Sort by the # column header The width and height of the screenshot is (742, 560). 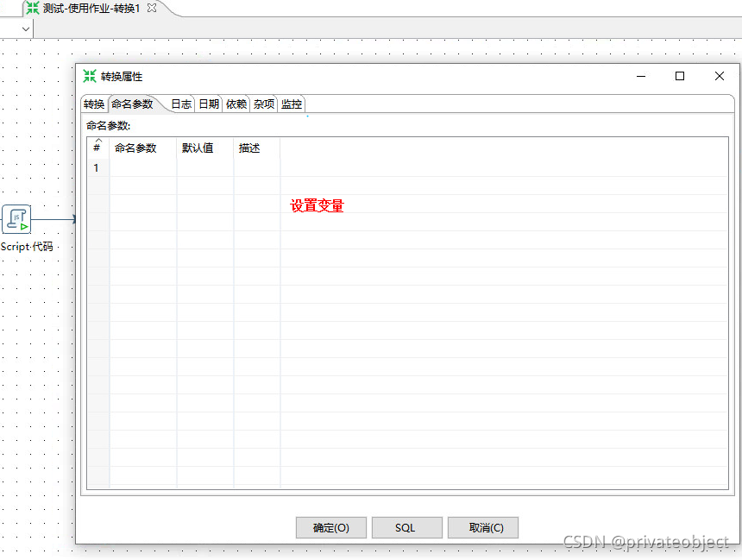98,148
